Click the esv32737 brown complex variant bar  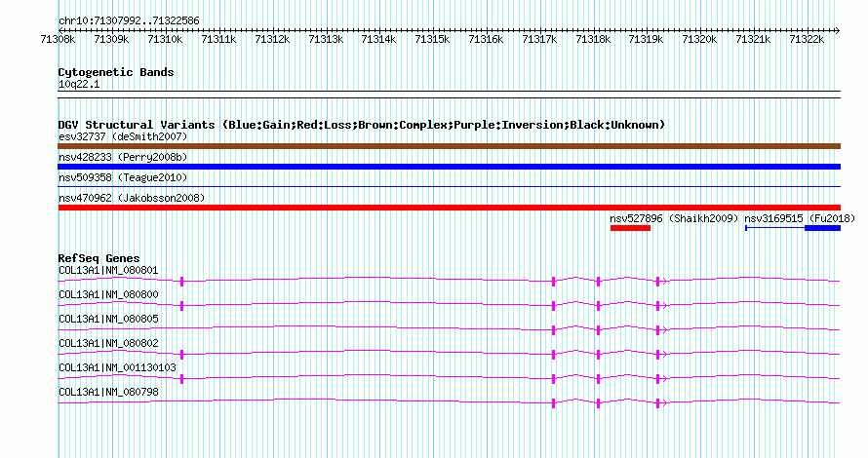[449, 146]
